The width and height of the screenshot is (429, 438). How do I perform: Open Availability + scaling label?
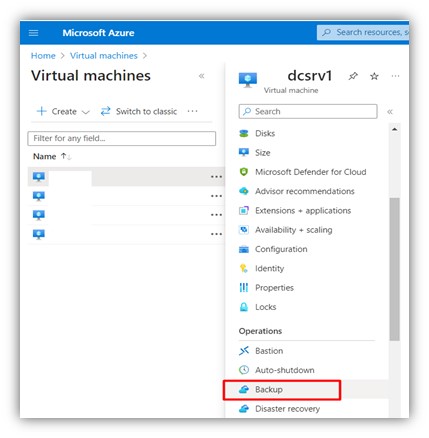point(294,230)
